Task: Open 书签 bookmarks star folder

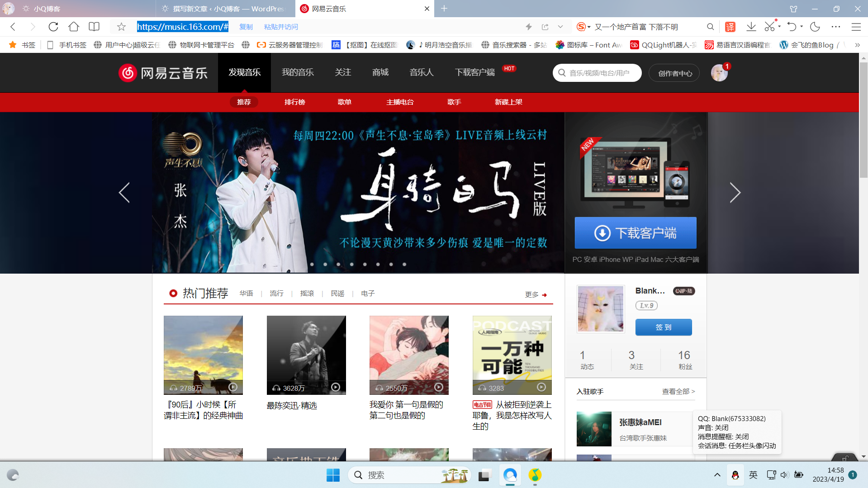Action: (x=22, y=45)
